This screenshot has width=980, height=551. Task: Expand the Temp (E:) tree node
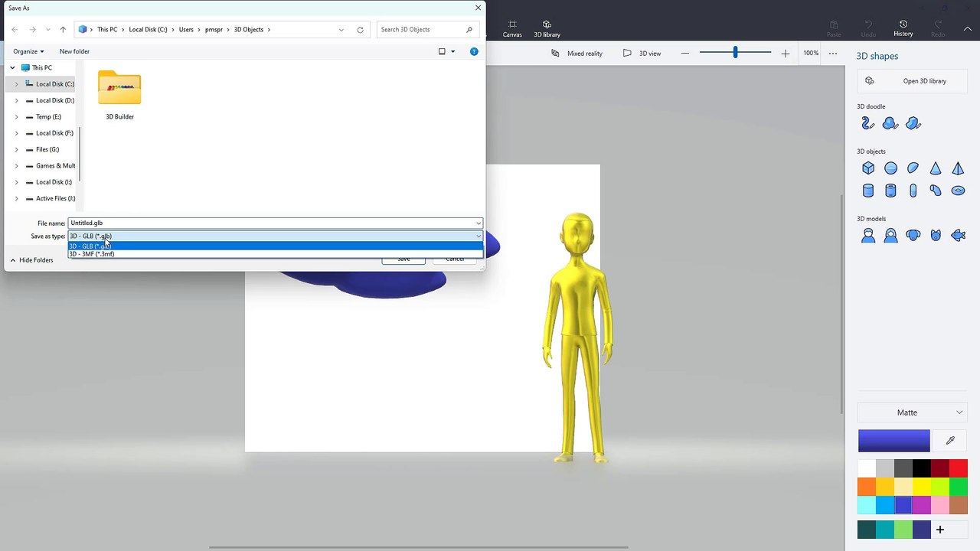point(16,117)
